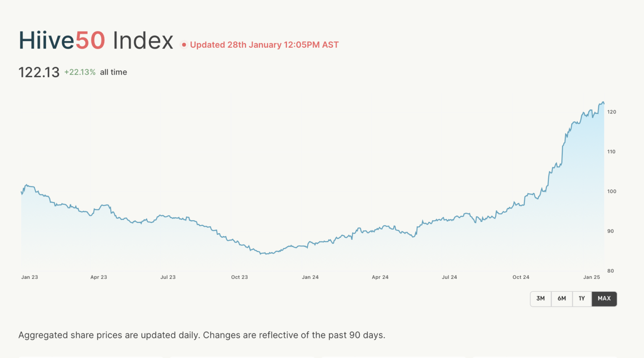Switch chart to 6M range
This screenshot has height=358, width=644.
[562, 299]
